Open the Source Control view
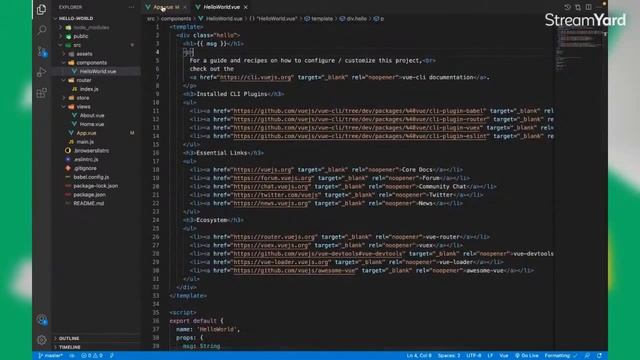Screen dimensions: 640x360 (x=42, y=51)
